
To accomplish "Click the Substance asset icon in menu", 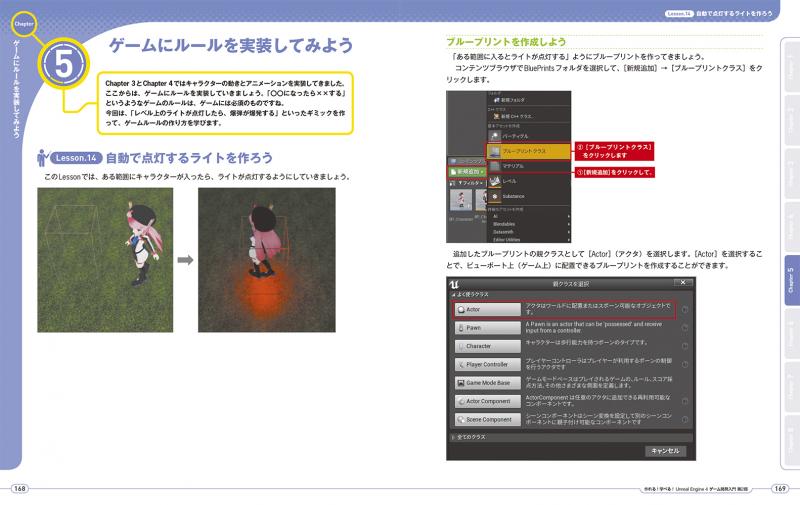I will [494, 196].
